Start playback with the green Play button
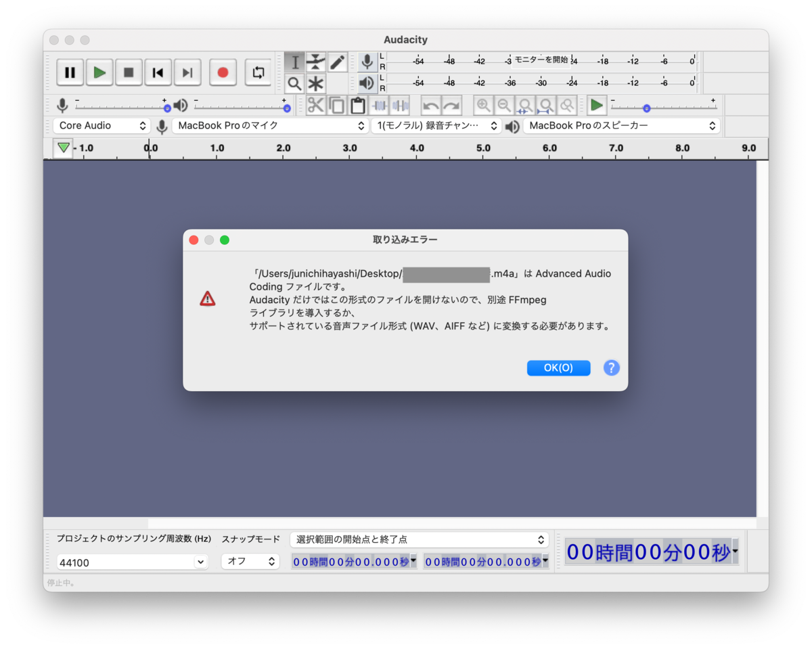The image size is (812, 649). point(99,72)
